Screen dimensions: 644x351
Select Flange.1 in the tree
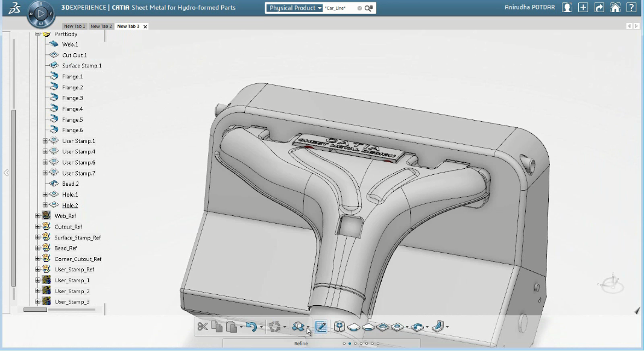[72, 77]
